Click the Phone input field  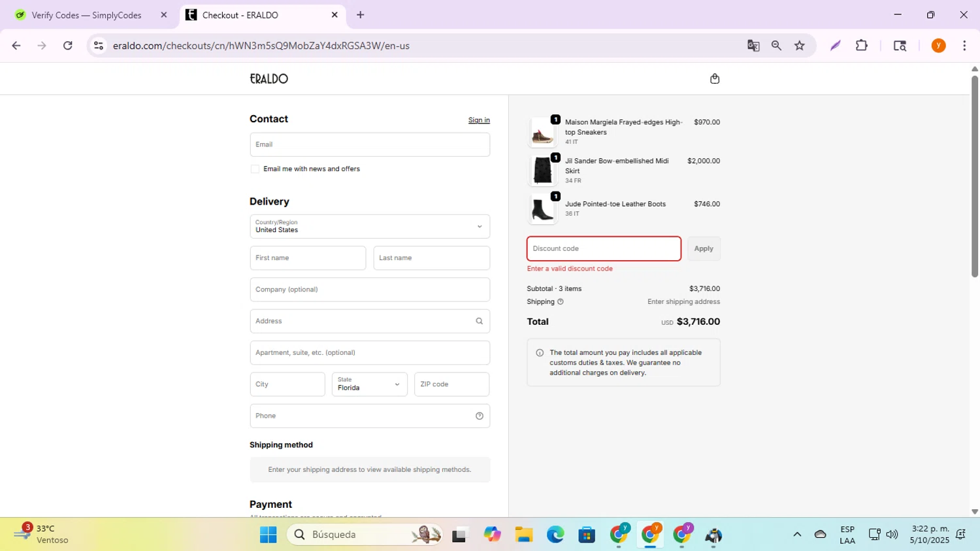pyautogui.click(x=370, y=416)
